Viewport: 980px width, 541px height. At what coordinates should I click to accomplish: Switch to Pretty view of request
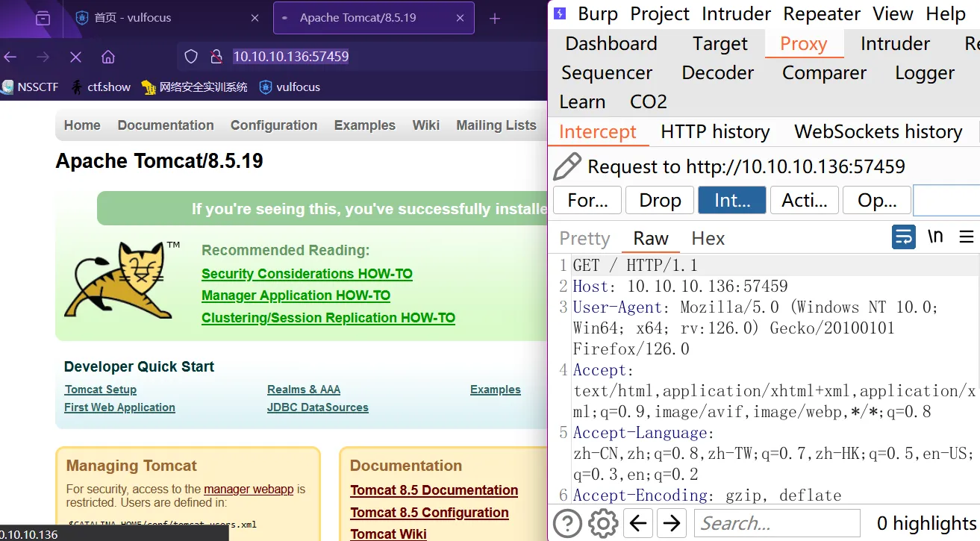pyautogui.click(x=585, y=238)
